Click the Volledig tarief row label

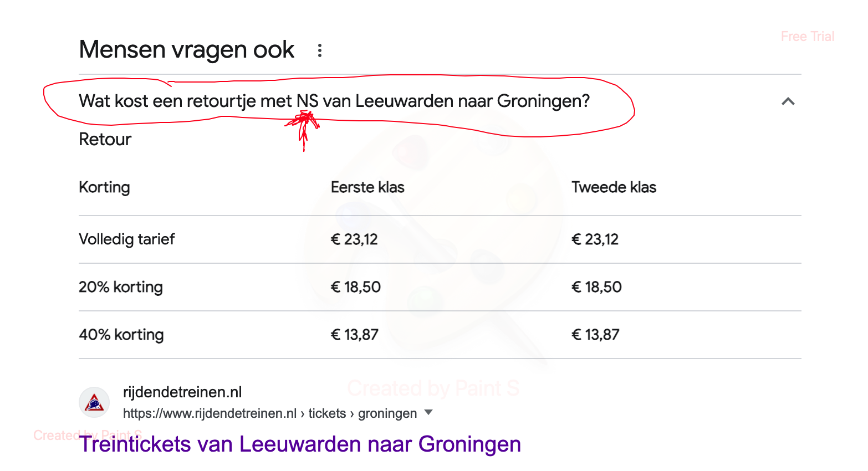tap(127, 239)
